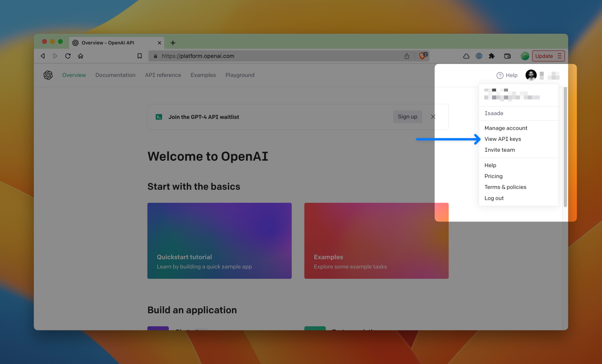The width and height of the screenshot is (602, 364).
Task: Open the Overview navigation tab
Action: point(74,75)
